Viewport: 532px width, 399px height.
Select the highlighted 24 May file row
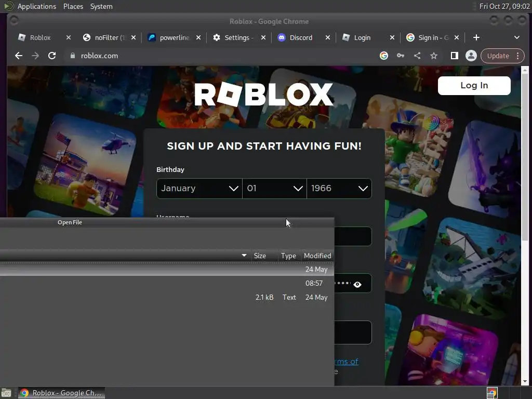167,269
